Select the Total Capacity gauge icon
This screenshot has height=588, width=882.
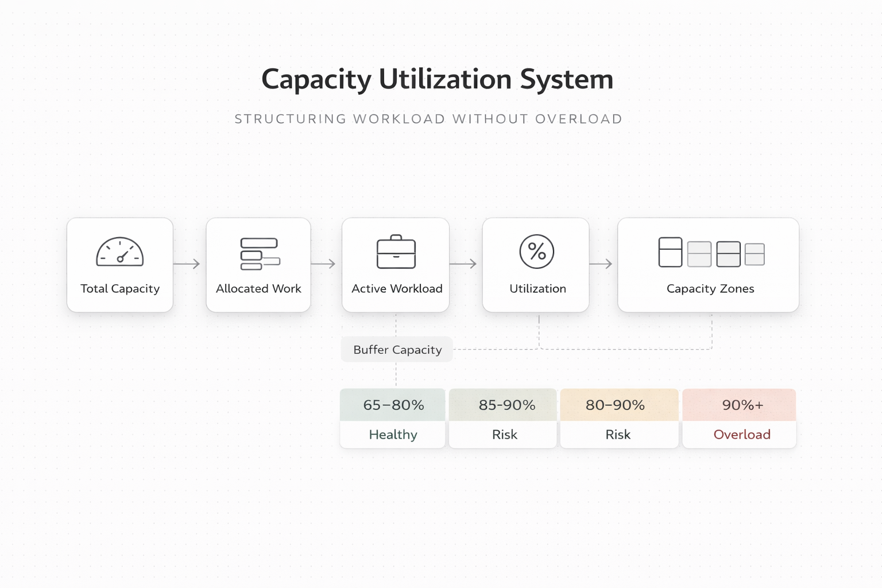click(x=119, y=252)
